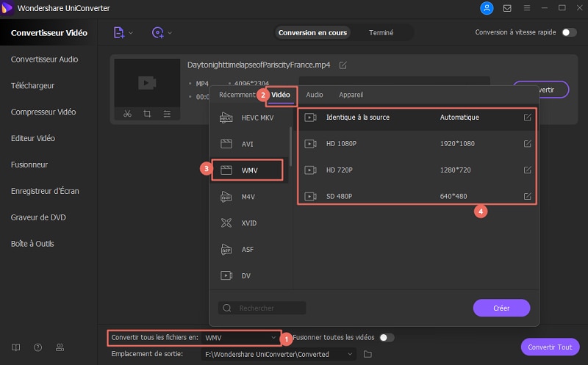This screenshot has height=365, width=588.
Task: Edit the SD 480P preset
Action: tap(527, 196)
